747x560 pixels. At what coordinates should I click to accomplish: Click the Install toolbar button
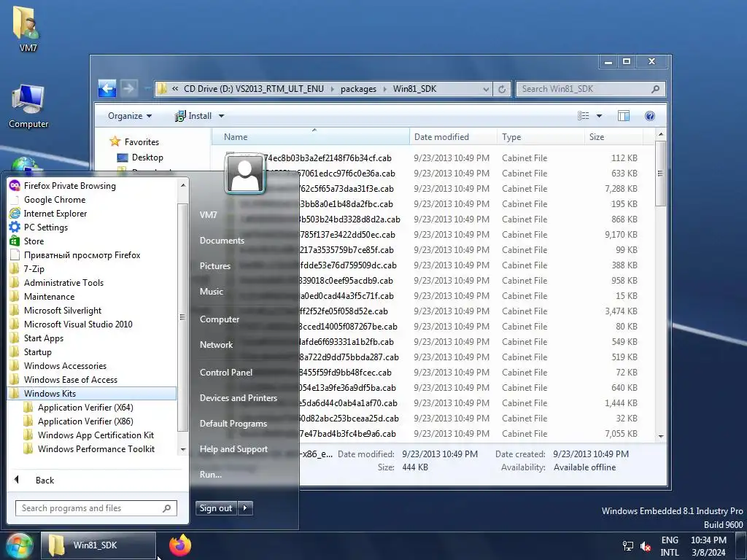(x=193, y=116)
